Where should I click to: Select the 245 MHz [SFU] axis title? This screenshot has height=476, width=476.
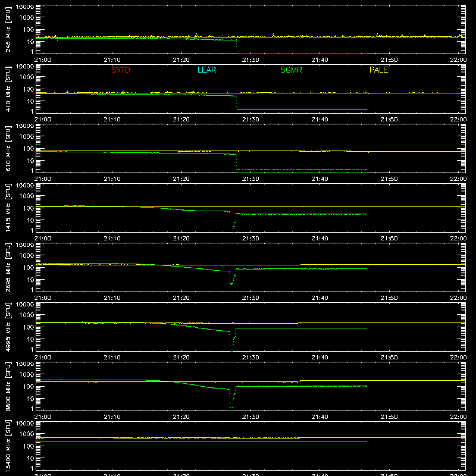point(8,29)
